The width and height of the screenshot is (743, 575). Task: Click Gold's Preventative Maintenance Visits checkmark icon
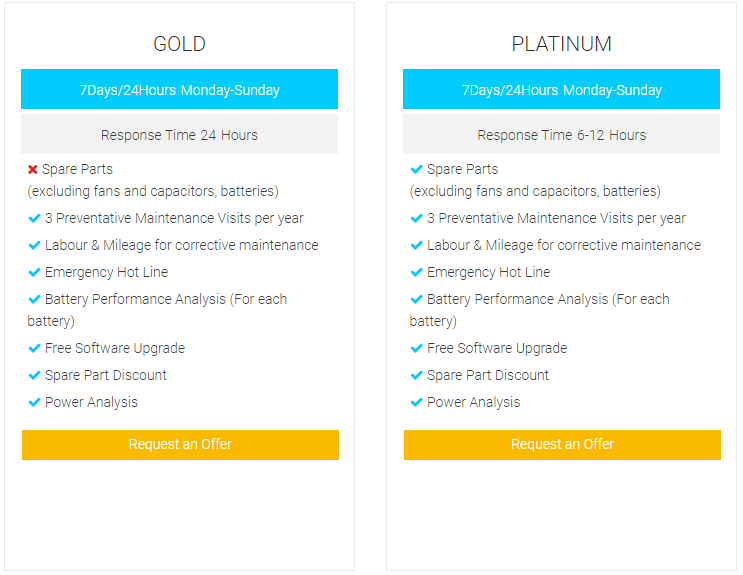click(34, 218)
